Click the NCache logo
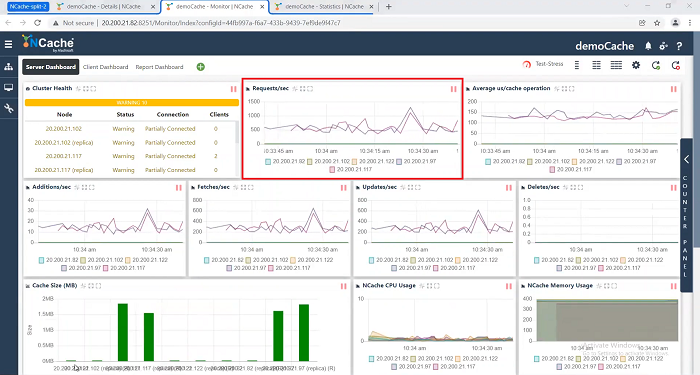The width and height of the screenshot is (700, 375). [x=48, y=43]
